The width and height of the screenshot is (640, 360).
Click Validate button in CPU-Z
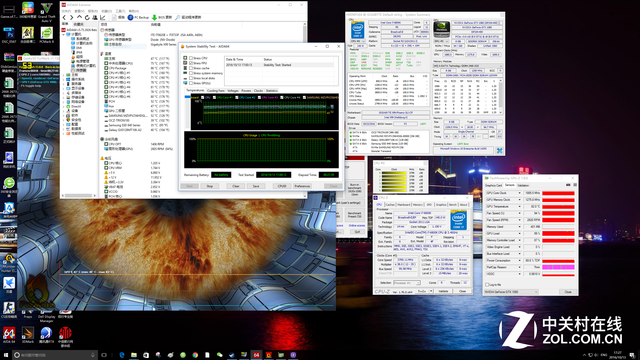(x=443, y=291)
